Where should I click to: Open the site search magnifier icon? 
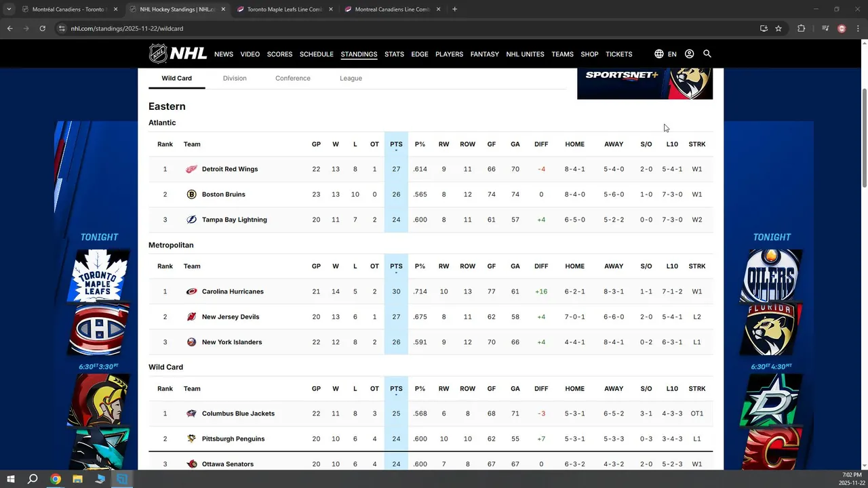pyautogui.click(x=707, y=54)
